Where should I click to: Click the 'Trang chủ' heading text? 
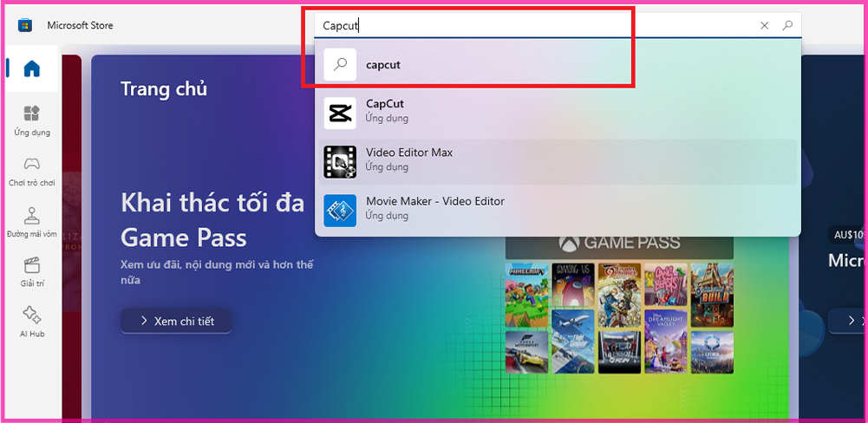(x=164, y=88)
